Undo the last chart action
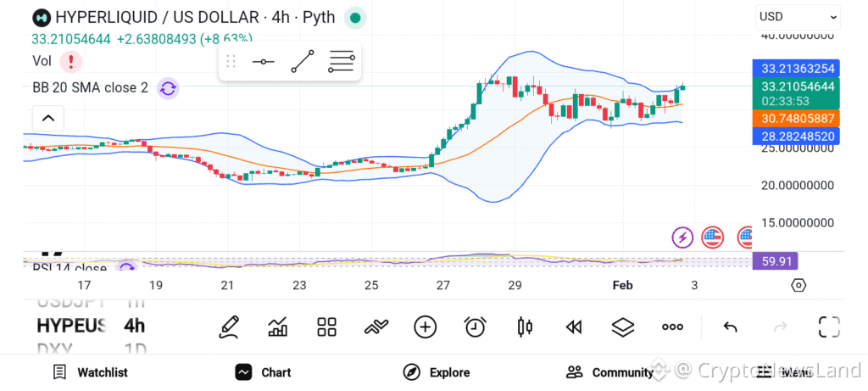This screenshot has width=868, height=391. pos(730,327)
